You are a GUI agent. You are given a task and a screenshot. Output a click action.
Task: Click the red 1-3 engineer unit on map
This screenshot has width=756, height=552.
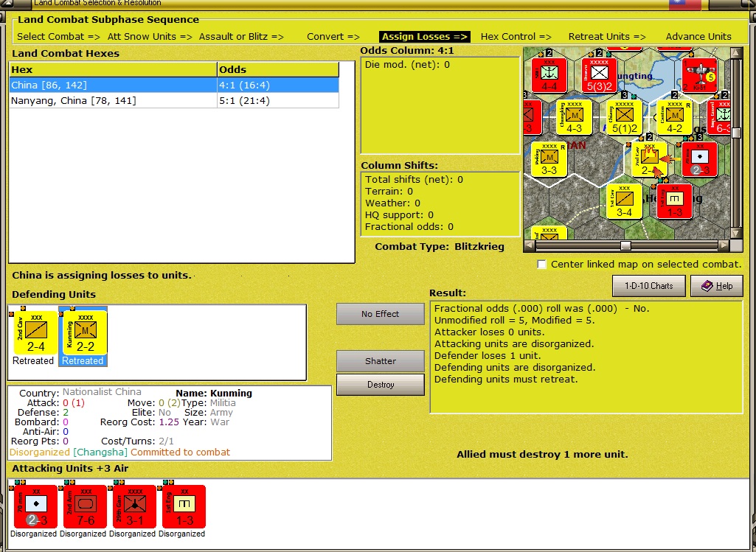coord(675,201)
